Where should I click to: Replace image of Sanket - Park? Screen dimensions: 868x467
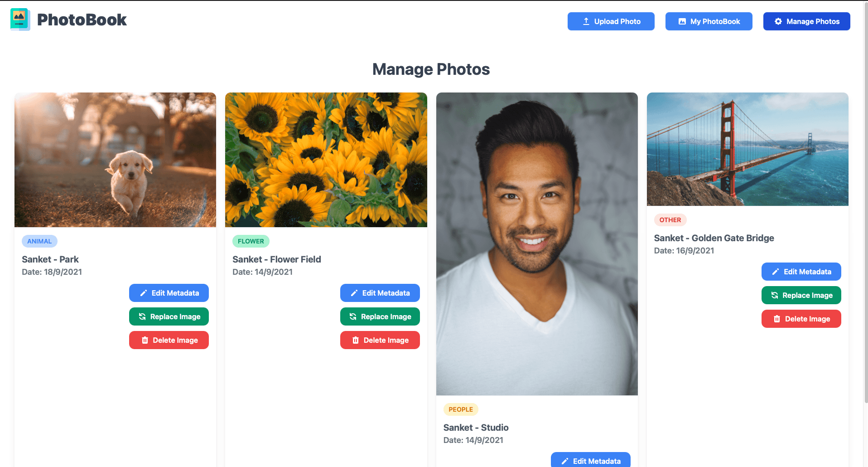[169, 316]
